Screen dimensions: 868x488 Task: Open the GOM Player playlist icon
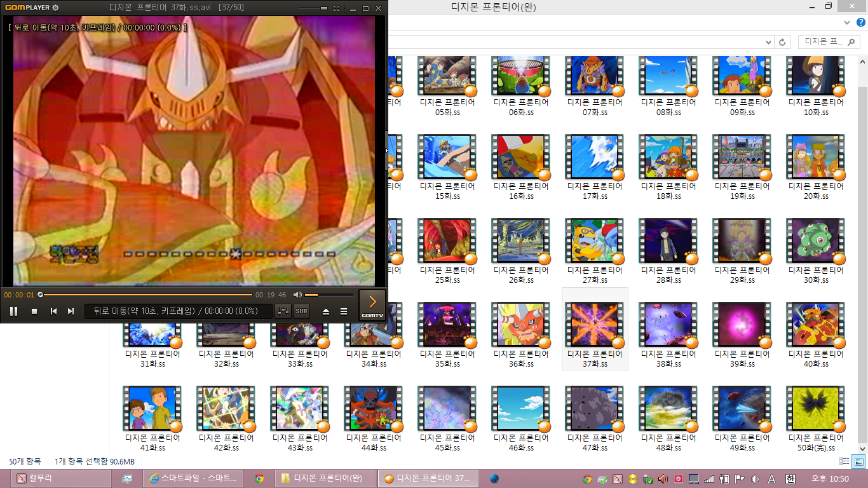coord(344,311)
